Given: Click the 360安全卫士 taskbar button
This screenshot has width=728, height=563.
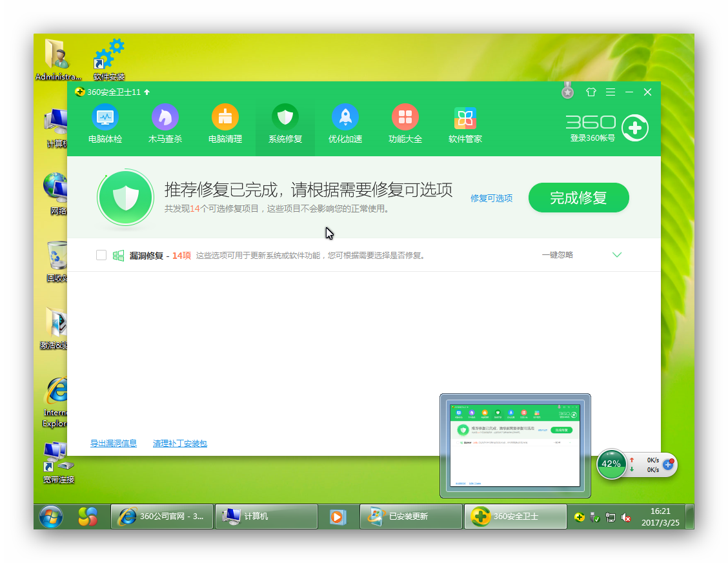Looking at the screenshot, I should coord(516,517).
